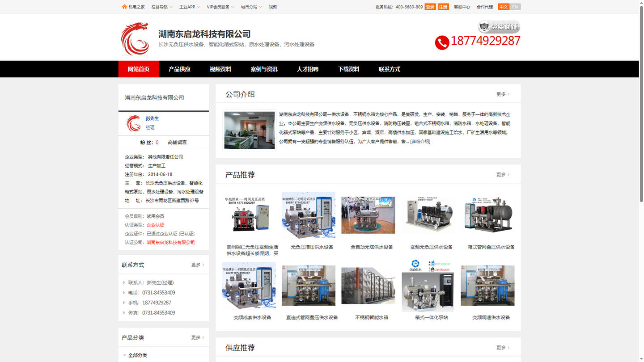The height and width of the screenshot is (362, 644).
Task: Open the 直连式管网叠压供水设备 product image
Action: pos(309,286)
